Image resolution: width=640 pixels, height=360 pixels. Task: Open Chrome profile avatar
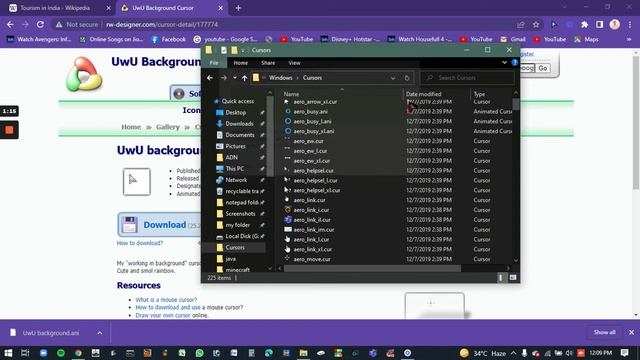tap(614, 24)
